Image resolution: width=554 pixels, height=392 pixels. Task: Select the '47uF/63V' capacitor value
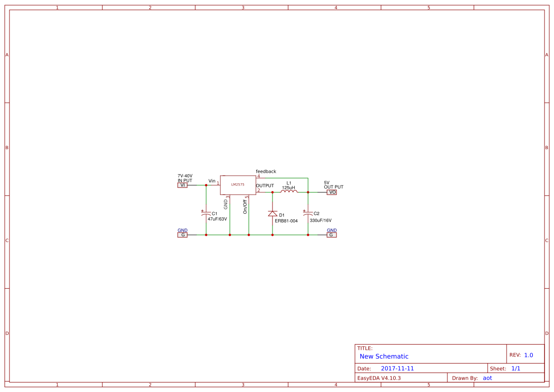click(x=218, y=219)
